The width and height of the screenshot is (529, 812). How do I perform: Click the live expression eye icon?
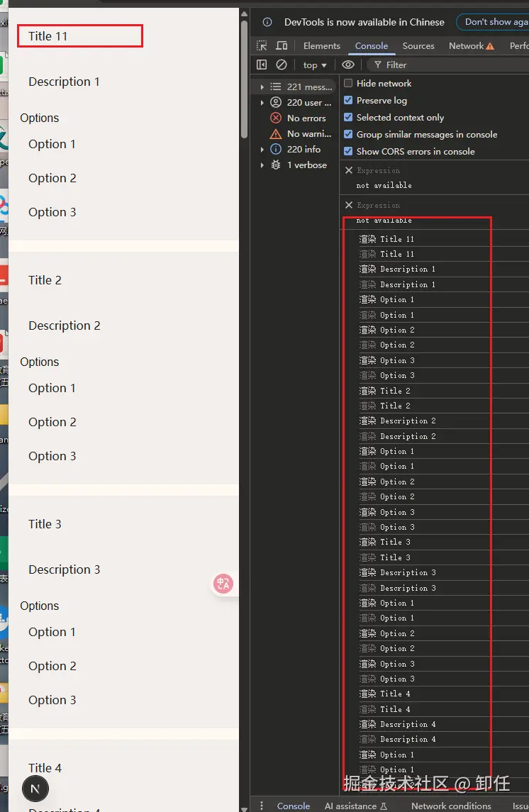click(x=348, y=65)
